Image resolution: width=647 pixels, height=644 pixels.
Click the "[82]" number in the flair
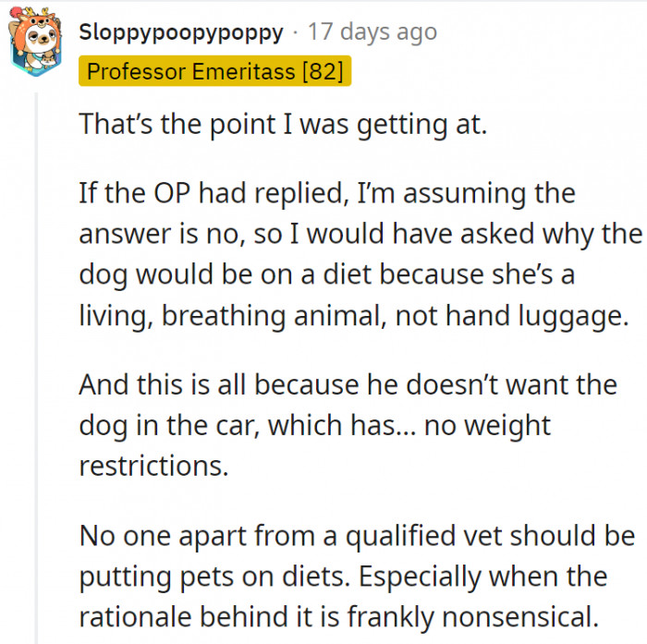(322, 71)
